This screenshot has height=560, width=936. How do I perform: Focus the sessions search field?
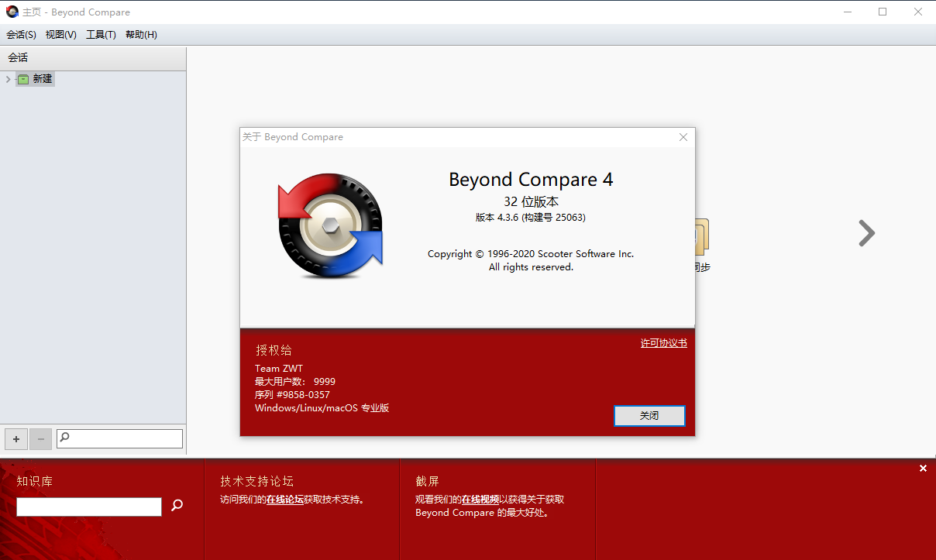click(120, 438)
